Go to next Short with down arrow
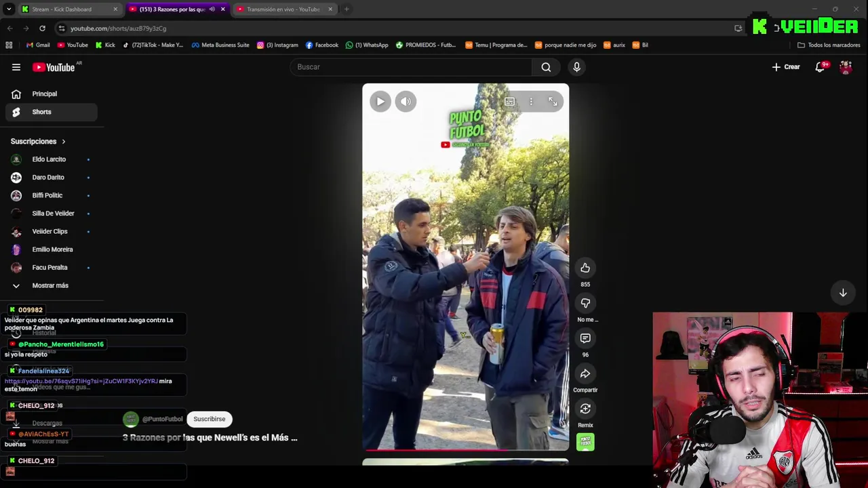Viewport: 868px width, 488px height. click(843, 293)
